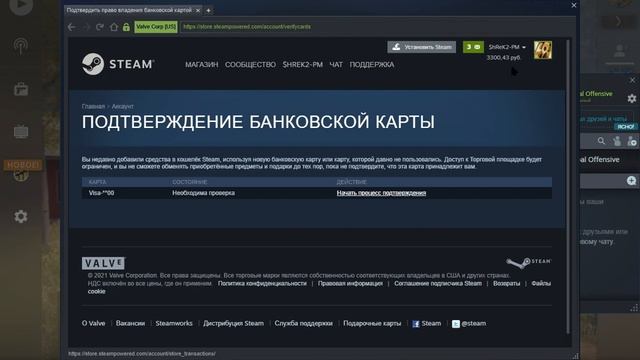The image size is (640, 360).
Task: Click the green padlock security icon
Action: click(126, 27)
